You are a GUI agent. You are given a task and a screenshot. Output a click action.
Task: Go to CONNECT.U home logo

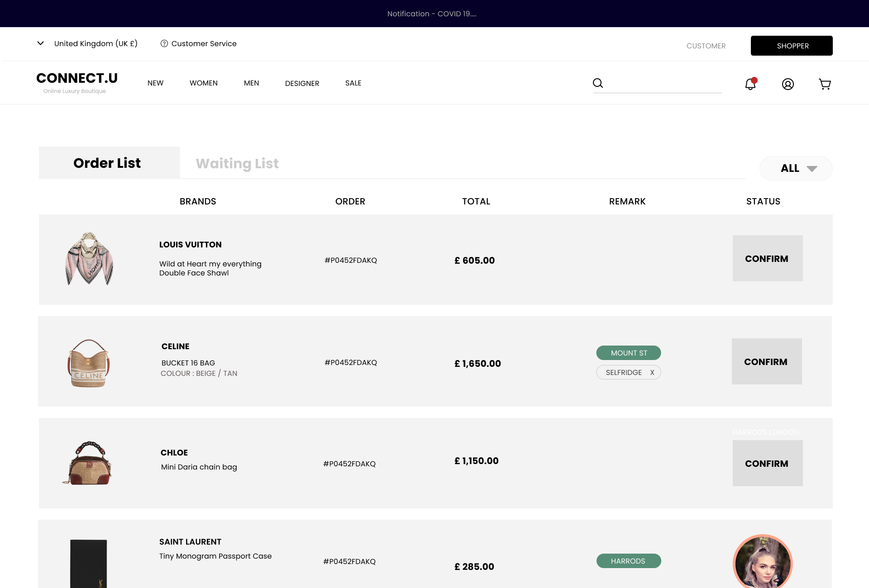[x=77, y=82]
